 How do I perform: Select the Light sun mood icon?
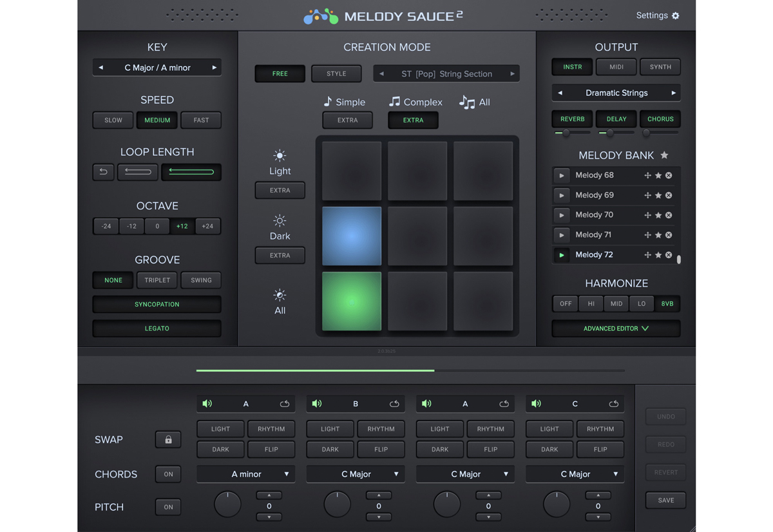coord(280,155)
